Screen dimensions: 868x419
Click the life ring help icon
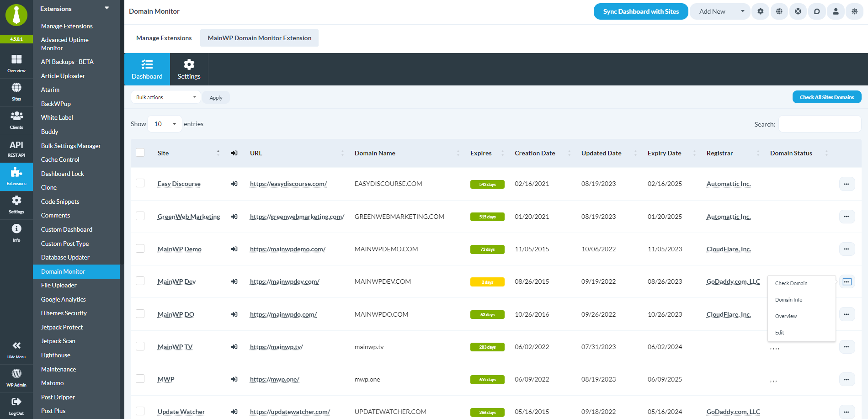pyautogui.click(x=798, y=11)
